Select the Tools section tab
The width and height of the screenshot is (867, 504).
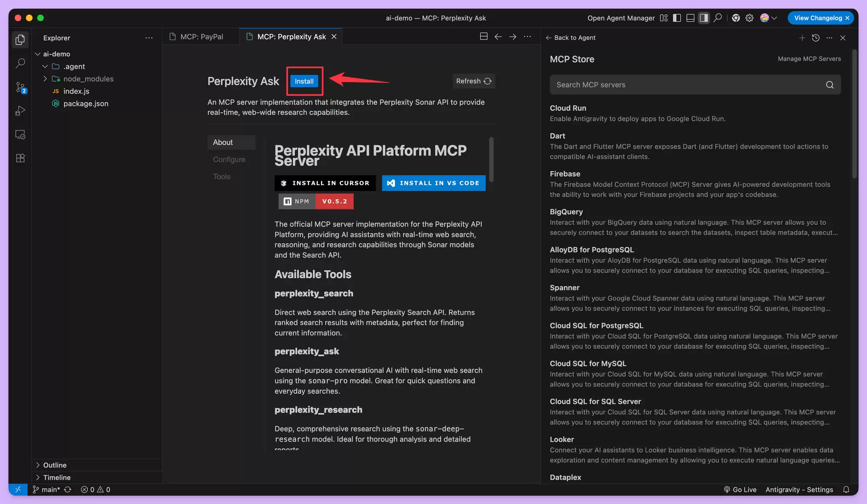pos(222,176)
